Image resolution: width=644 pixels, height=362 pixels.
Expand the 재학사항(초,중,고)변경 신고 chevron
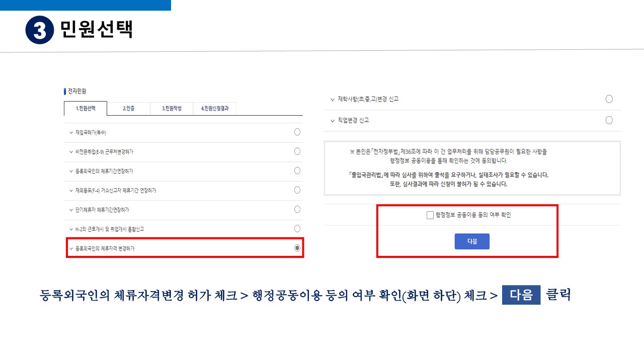coord(332,100)
